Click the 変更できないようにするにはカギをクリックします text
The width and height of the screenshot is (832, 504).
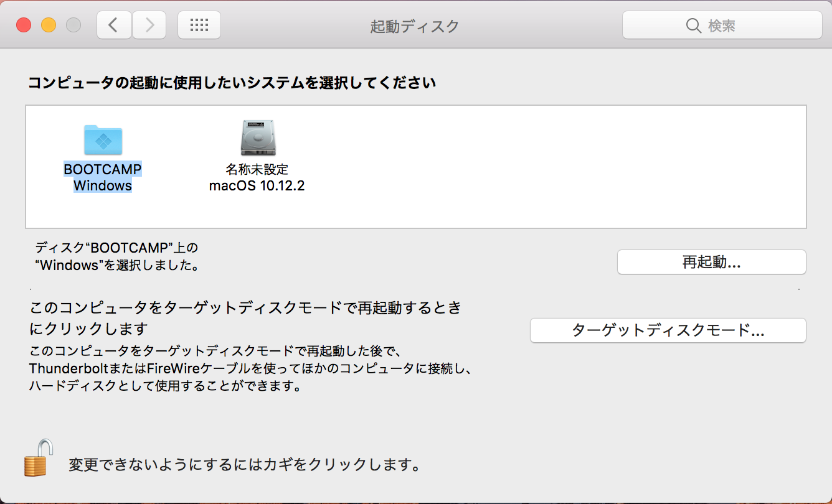pyautogui.click(x=245, y=465)
